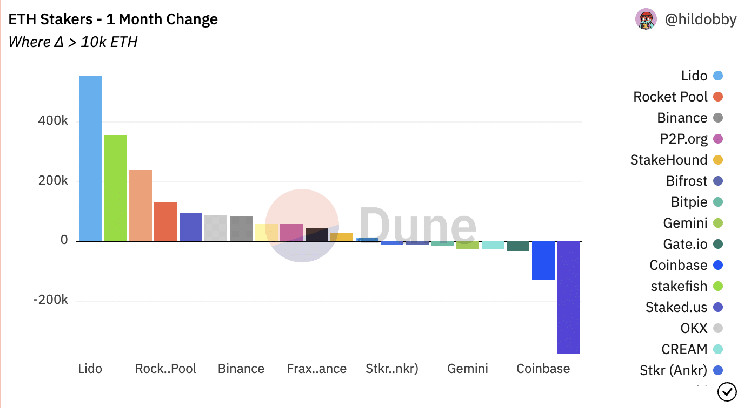Click the StakeHound legend color dot
745x408 pixels.
(x=718, y=160)
